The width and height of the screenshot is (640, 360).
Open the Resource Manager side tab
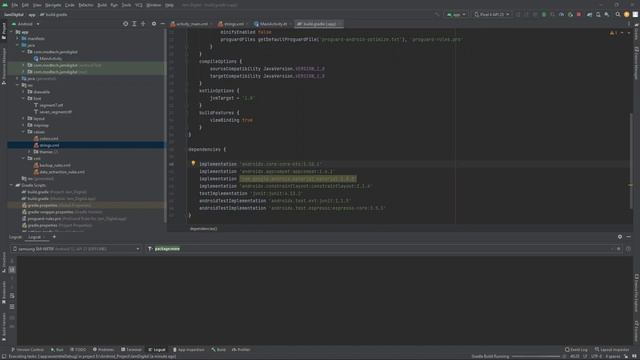[4, 65]
